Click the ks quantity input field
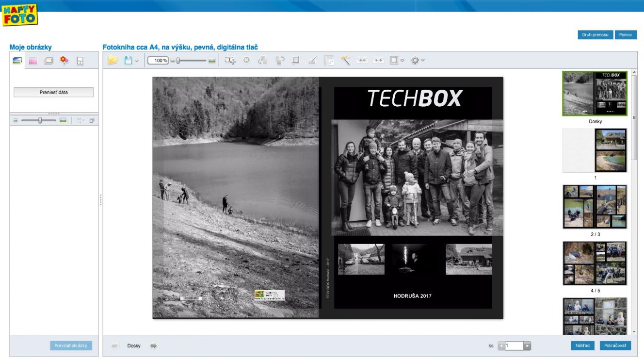This screenshot has width=644, height=360. pyautogui.click(x=514, y=346)
